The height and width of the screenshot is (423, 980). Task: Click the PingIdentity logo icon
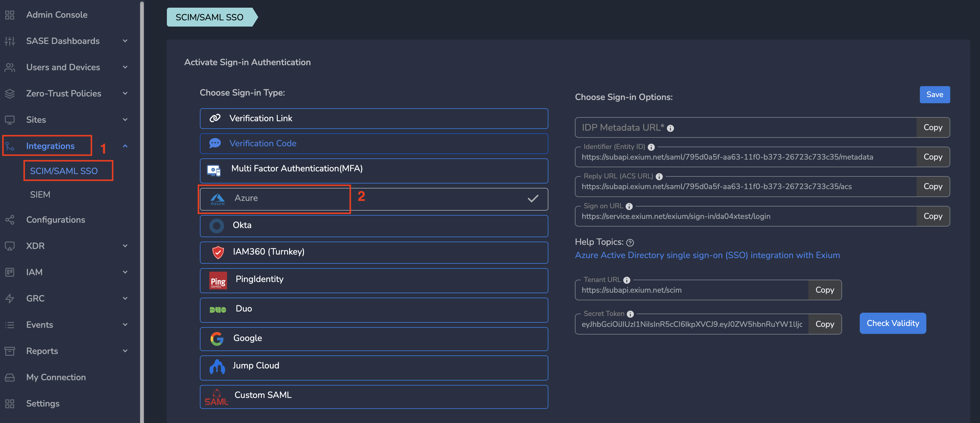point(218,281)
